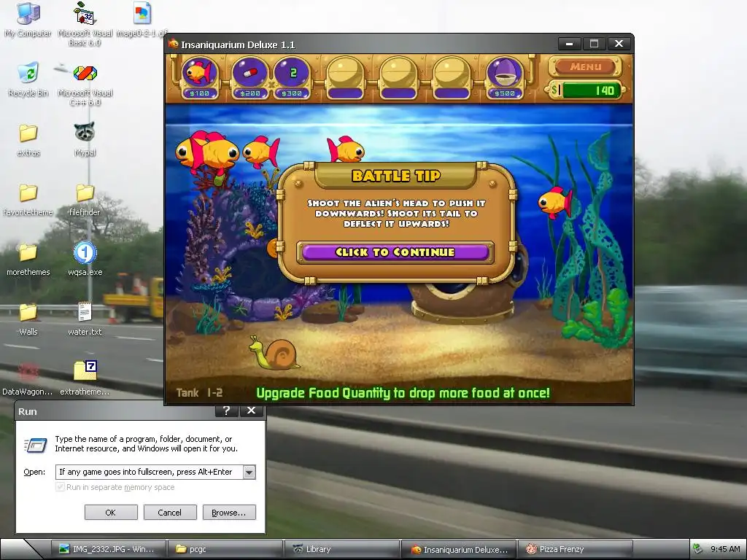Click the Open text field in Run
The image size is (747, 560).
149,472
